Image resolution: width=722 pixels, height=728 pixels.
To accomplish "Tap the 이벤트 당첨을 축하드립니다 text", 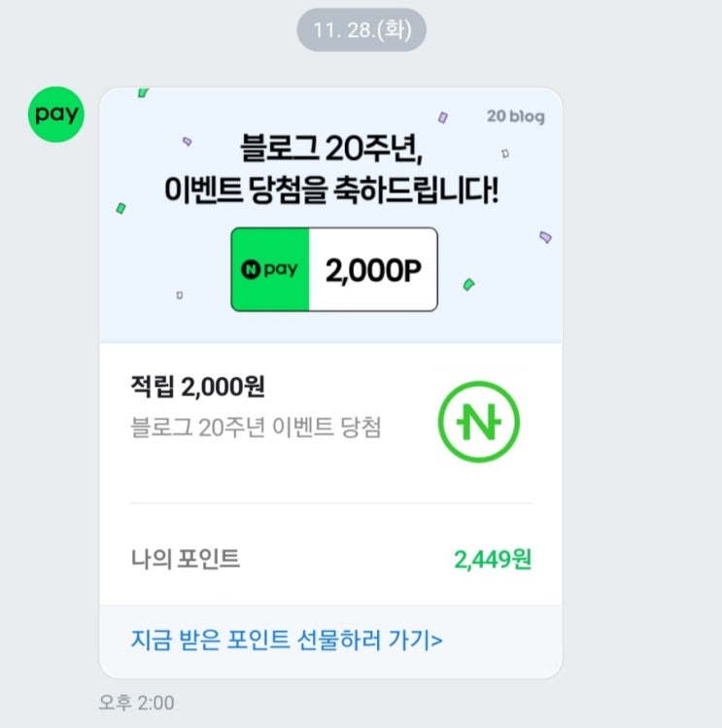I will click(x=331, y=190).
